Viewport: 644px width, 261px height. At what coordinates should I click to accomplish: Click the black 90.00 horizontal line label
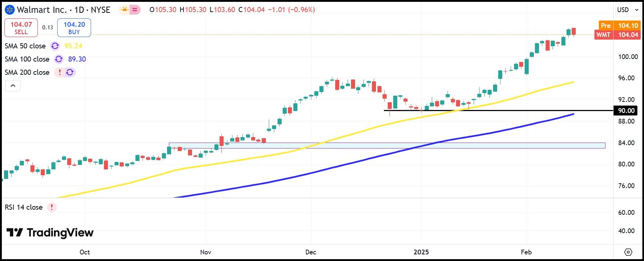point(626,110)
